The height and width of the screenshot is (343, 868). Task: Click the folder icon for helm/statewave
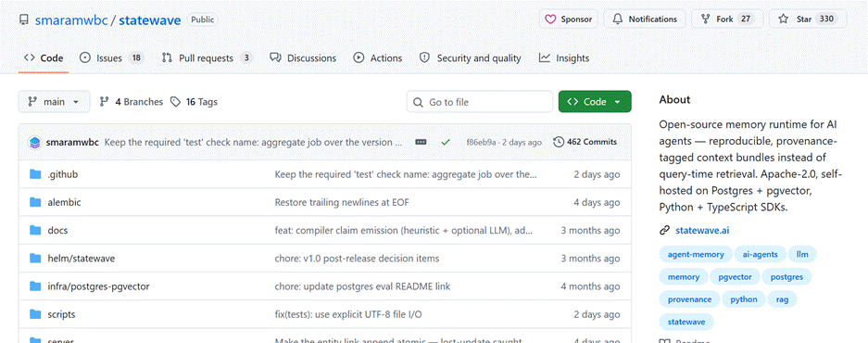click(x=35, y=259)
